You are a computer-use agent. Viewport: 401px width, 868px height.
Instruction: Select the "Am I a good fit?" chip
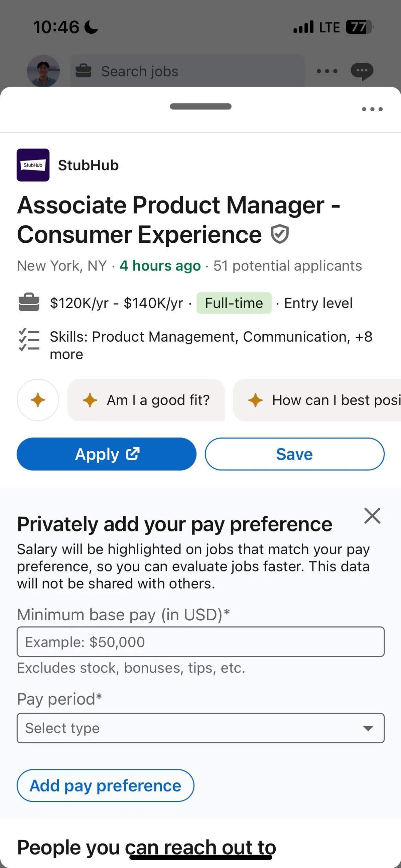146,400
